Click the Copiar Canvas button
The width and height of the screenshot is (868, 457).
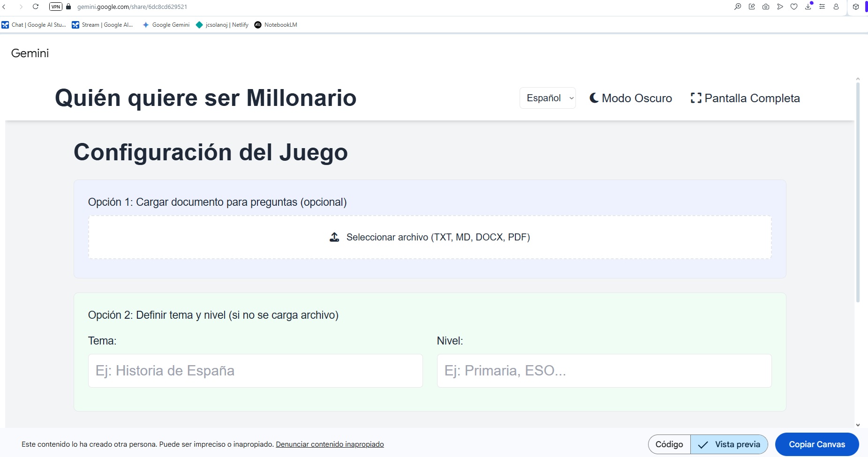817,444
